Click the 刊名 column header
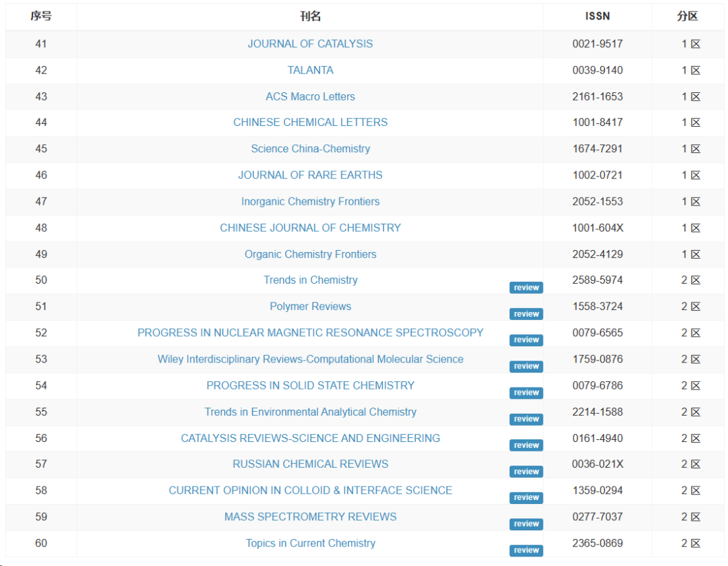This screenshot has height=566, width=728. [310, 16]
